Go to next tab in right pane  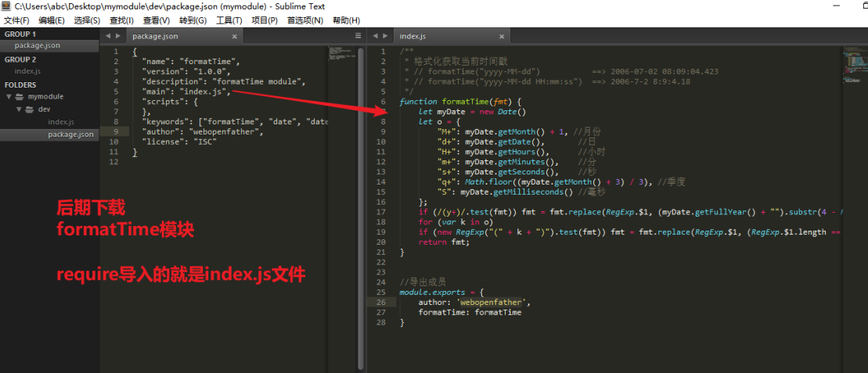[385, 36]
